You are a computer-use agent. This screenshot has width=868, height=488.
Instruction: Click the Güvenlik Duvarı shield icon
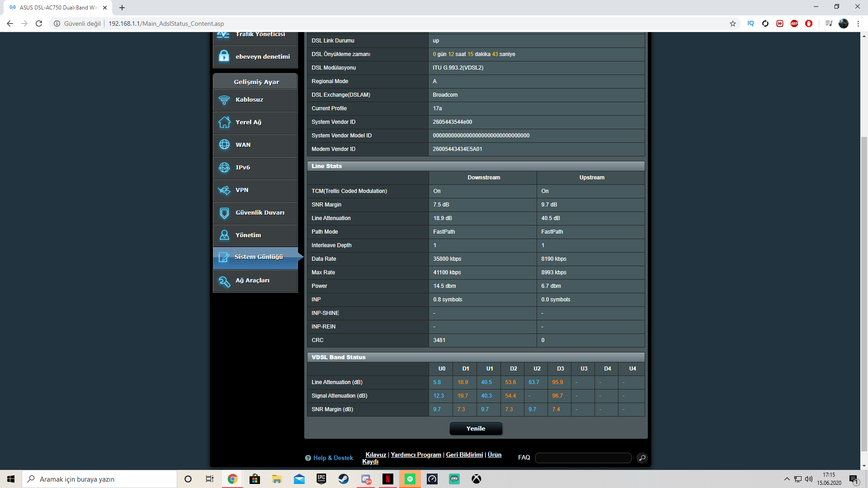pyautogui.click(x=224, y=213)
